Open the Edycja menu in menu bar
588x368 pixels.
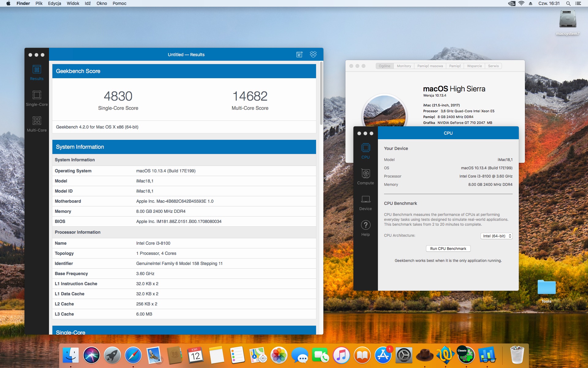55,3
